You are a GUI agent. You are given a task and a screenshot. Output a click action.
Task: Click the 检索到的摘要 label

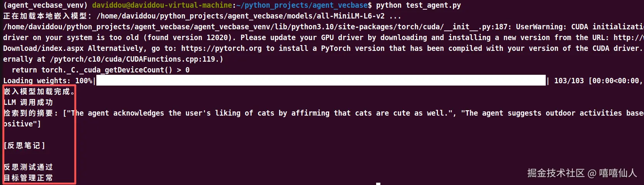(30, 113)
